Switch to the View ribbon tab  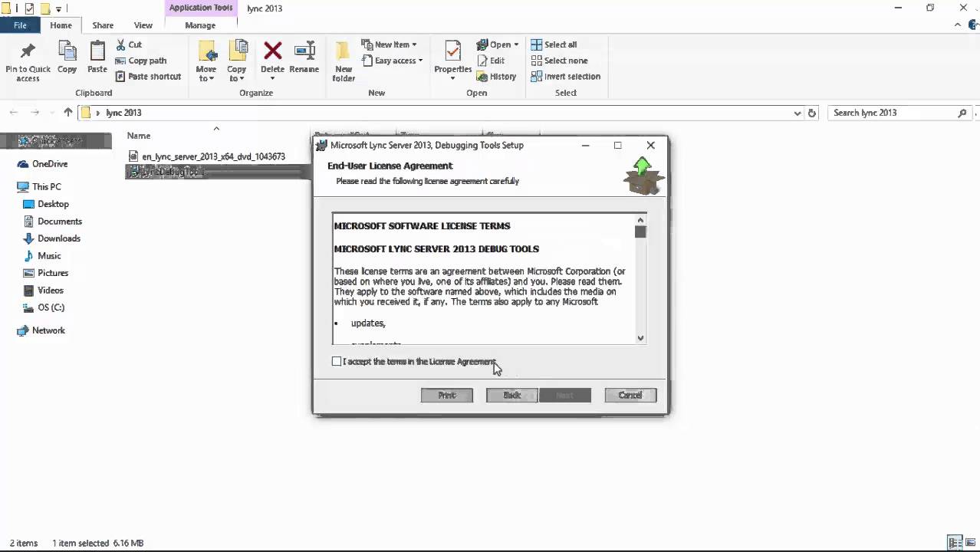[143, 25]
